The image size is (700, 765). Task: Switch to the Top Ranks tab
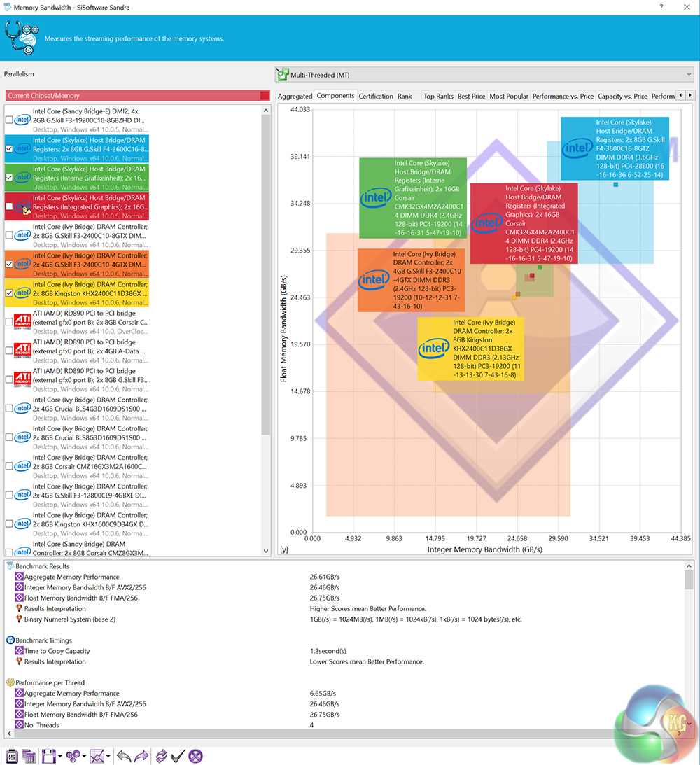438,96
